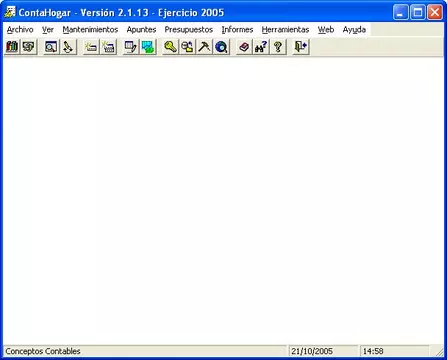Click the euro currency toolbar icon

(29, 47)
